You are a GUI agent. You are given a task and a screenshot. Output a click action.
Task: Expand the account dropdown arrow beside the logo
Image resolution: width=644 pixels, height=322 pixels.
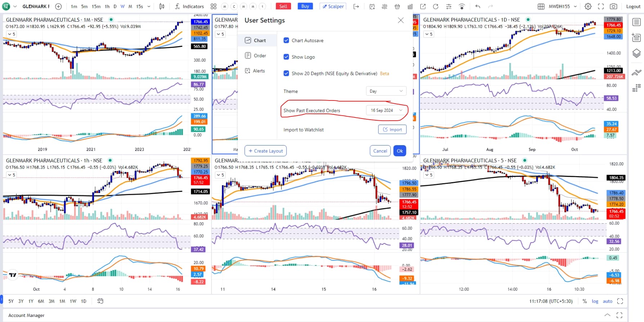(15, 6)
